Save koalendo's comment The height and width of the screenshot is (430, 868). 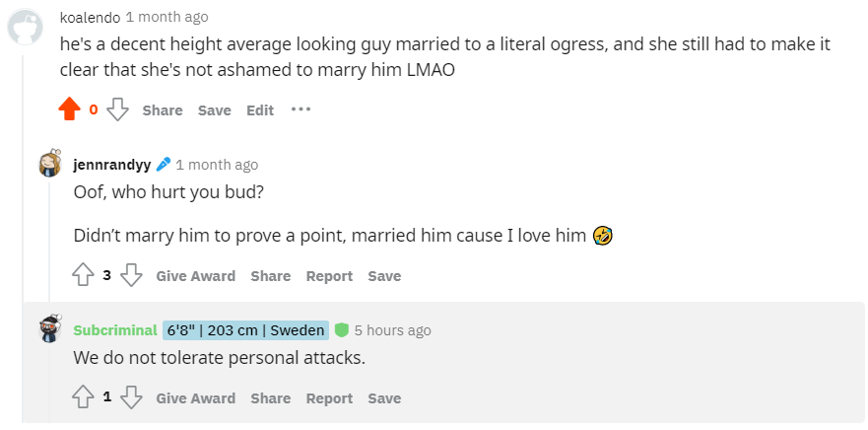[x=214, y=110]
